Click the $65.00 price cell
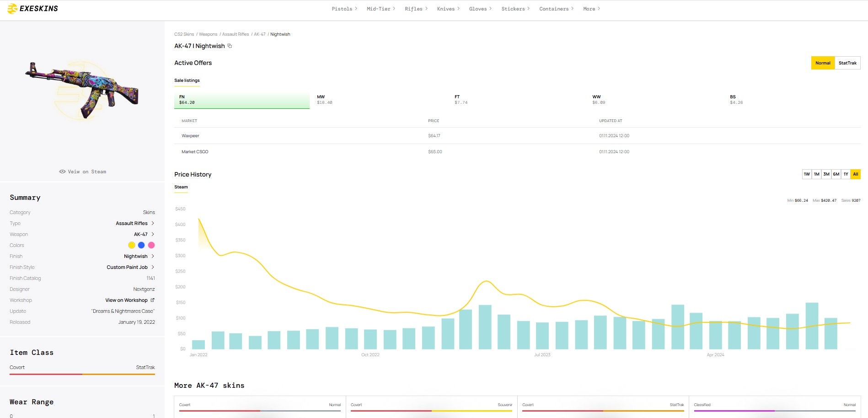868x418 pixels. 435,152
